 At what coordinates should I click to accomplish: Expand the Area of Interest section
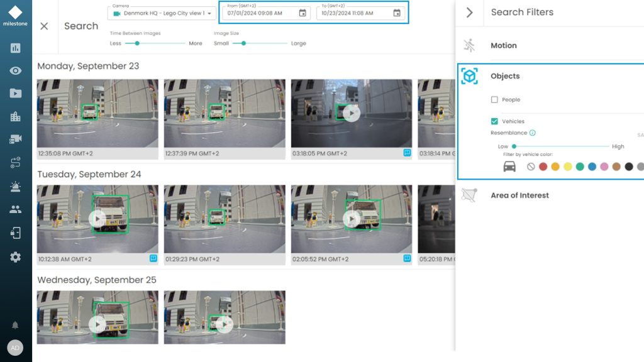[x=519, y=195]
